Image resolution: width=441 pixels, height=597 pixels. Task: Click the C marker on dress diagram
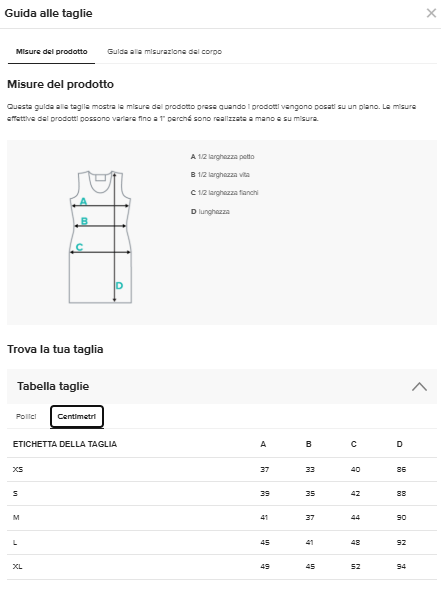tap(79, 247)
